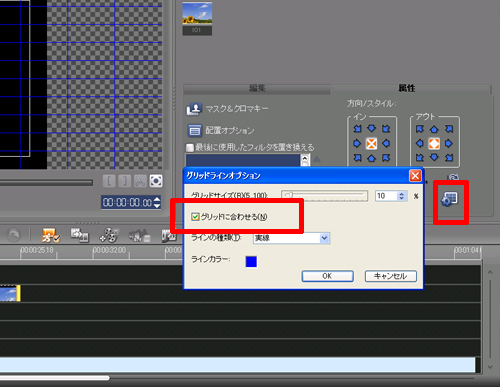Click the 00:01:04 mark on timeline ruler
Viewport: 500px width, 387px height.
click(466, 250)
